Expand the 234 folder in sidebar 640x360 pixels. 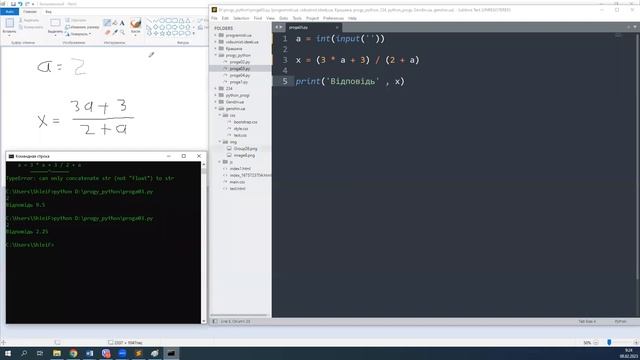[x=216, y=88]
